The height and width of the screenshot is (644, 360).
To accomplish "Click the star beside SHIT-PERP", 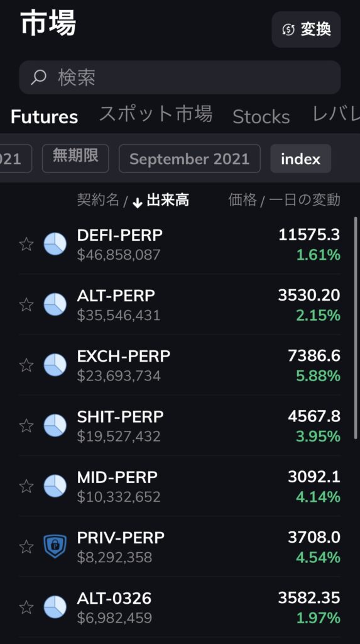I will (x=26, y=426).
